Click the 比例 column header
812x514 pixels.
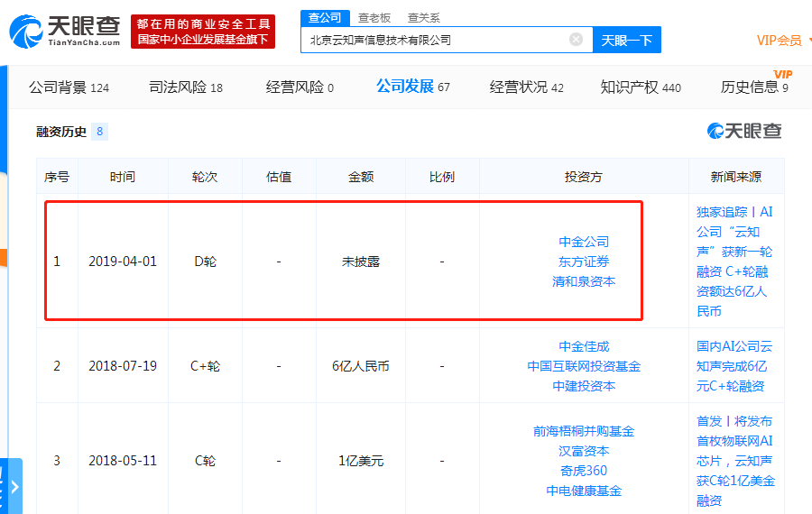point(442,177)
